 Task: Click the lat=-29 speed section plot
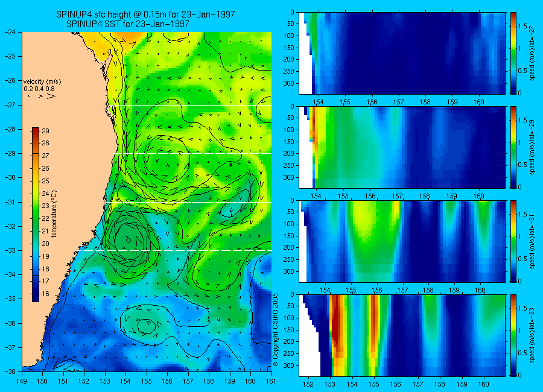click(402, 148)
